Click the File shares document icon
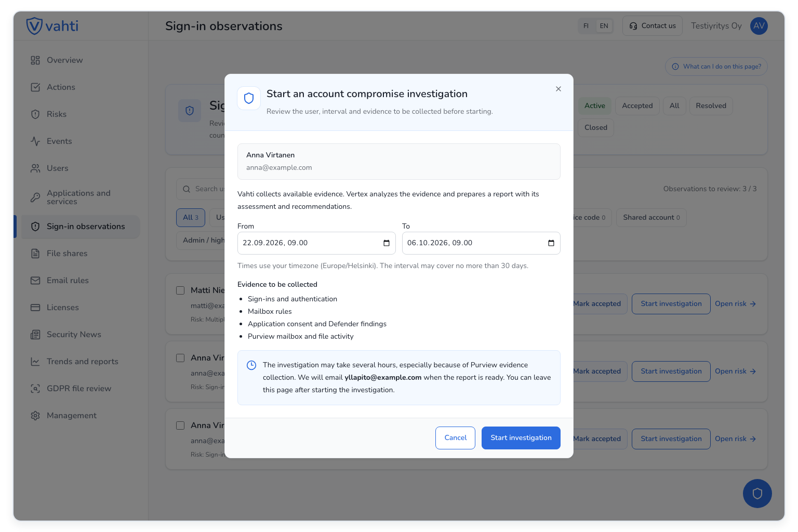The height and width of the screenshot is (532, 798). tap(35, 254)
